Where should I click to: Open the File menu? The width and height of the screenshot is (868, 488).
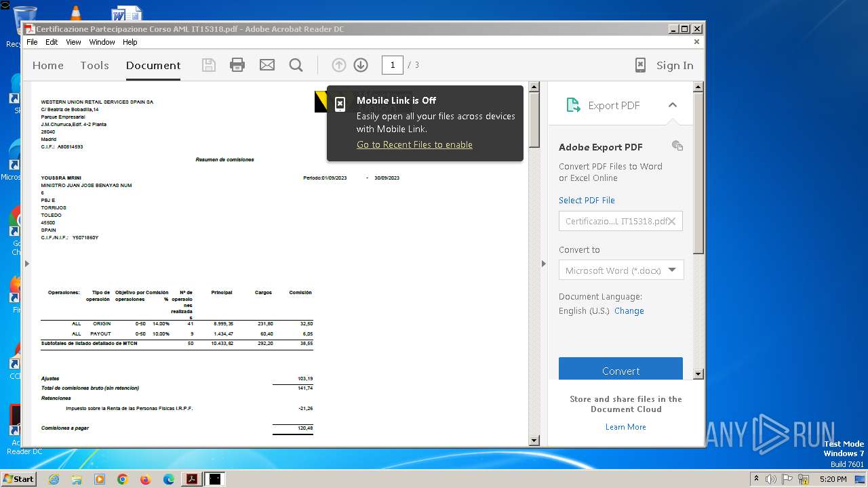(32, 42)
